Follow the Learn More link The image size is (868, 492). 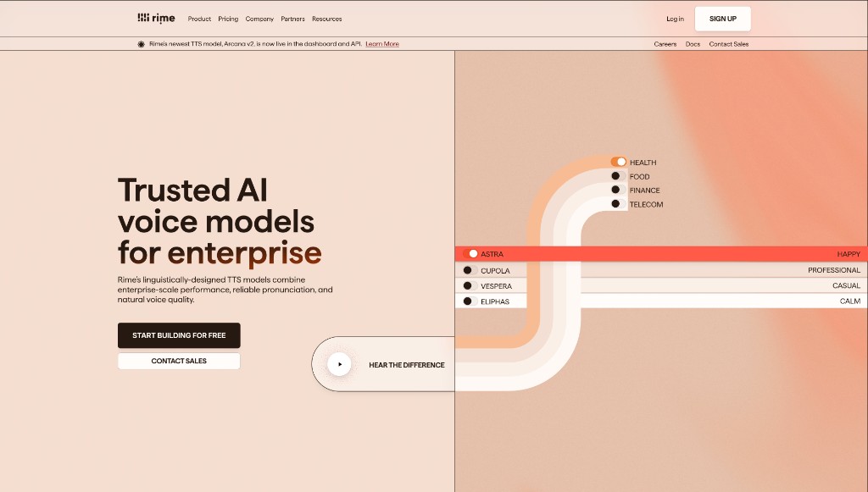382,44
